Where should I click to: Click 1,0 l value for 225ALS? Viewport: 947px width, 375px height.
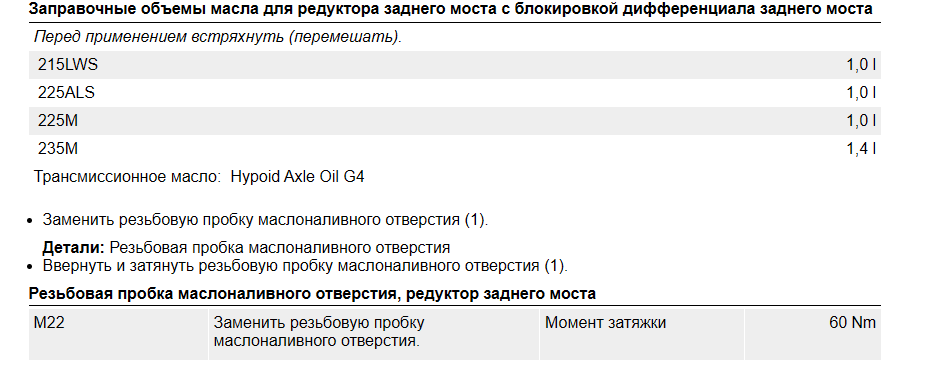pos(861,93)
